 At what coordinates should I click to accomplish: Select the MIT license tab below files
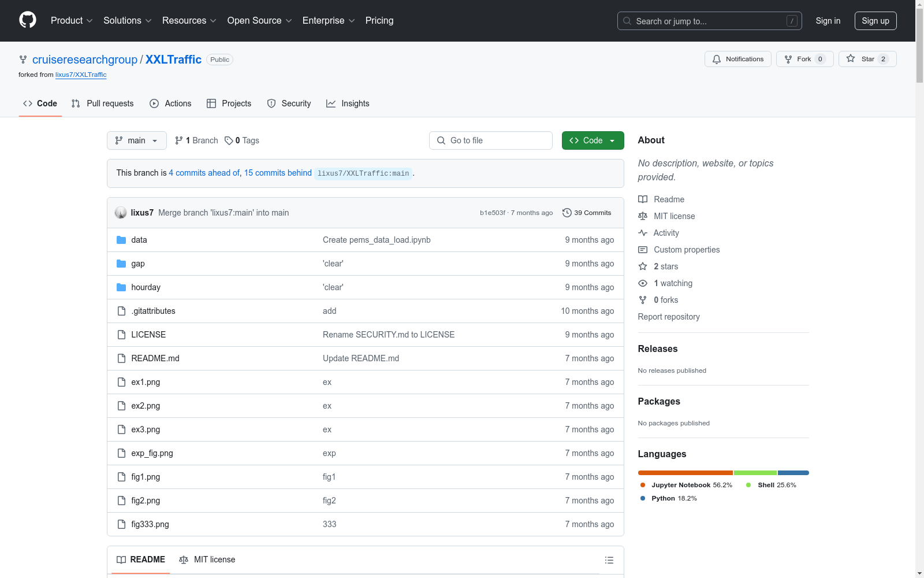coord(207,560)
